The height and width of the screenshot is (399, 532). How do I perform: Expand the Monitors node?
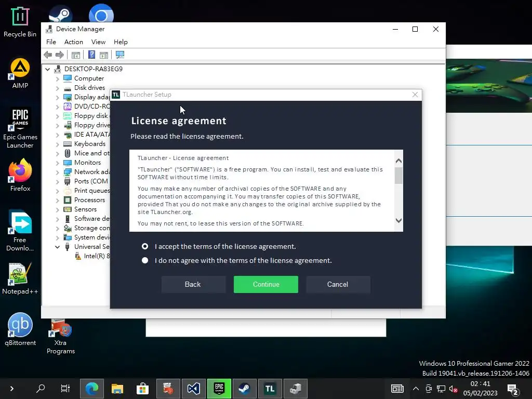pos(57,163)
